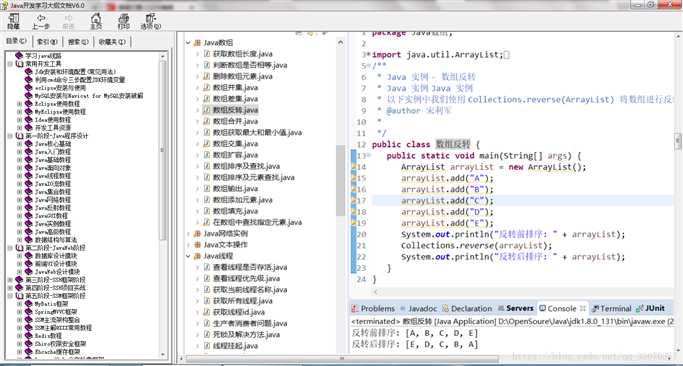
Task: Open the Terminal tab
Action: (612, 308)
